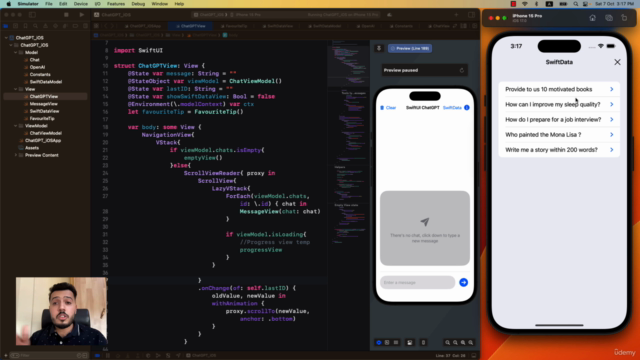Open canvas device settings button
Image resolution: width=640 pixels, height=360 pixels.
409,342
